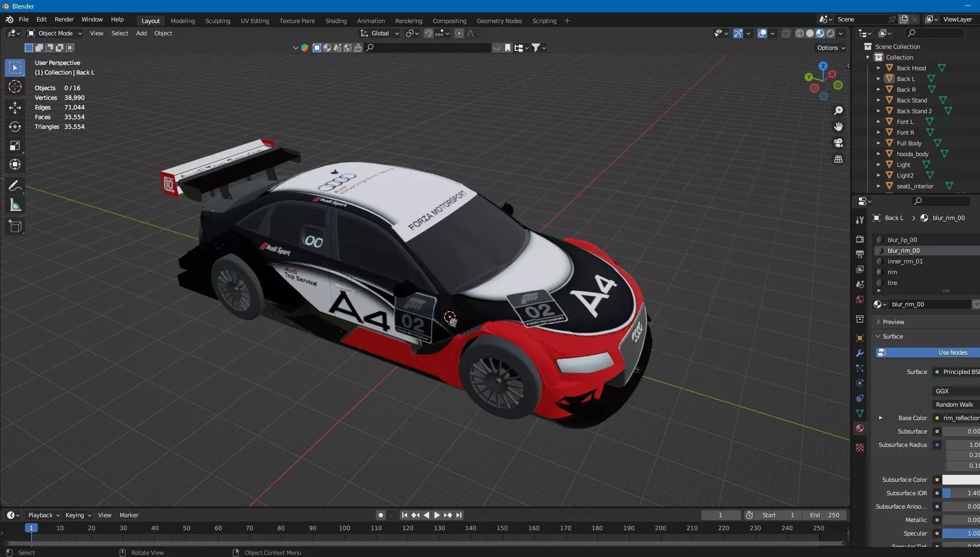Click the Principled BSDF surface shader button
This screenshot has width=980, height=557.
pyautogui.click(x=956, y=372)
